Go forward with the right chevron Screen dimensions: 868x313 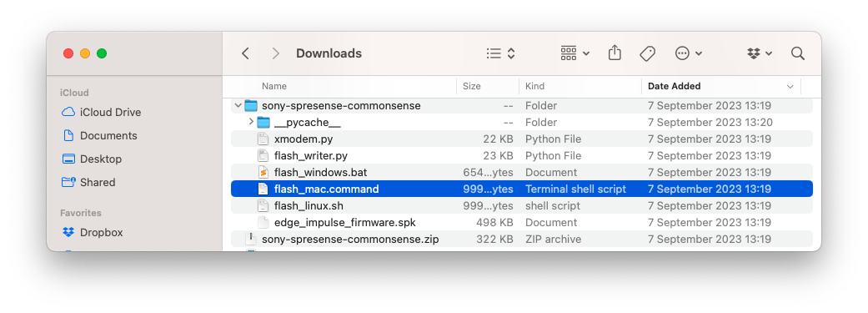(x=275, y=53)
